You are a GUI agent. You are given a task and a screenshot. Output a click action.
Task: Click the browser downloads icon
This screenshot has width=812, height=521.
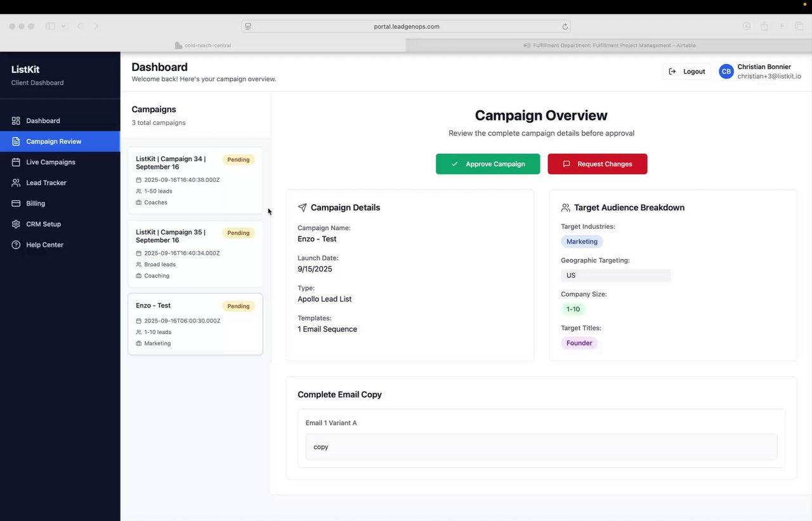tap(747, 26)
